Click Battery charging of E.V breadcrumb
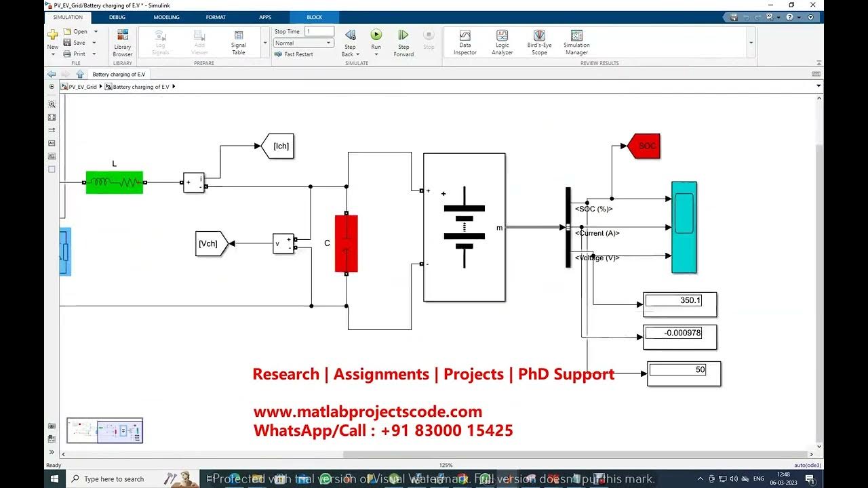Image resolution: width=868 pixels, height=488 pixels. pos(141,87)
